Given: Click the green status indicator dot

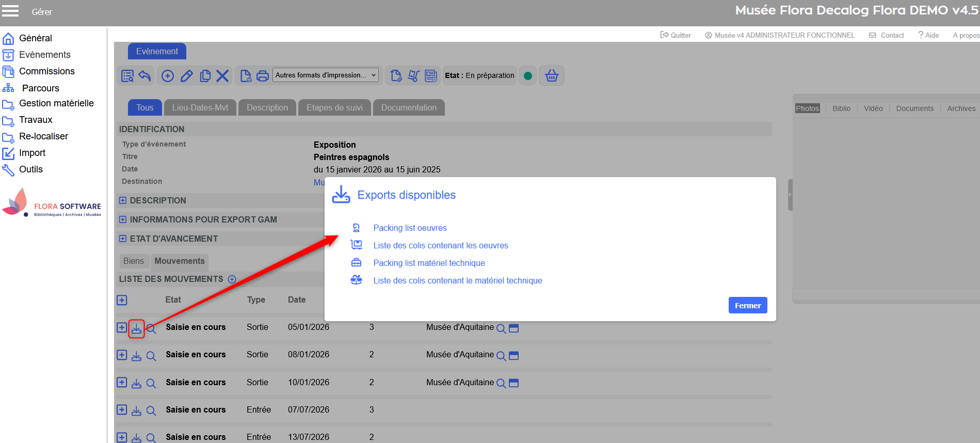Looking at the screenshot, I should coord(527,76).
